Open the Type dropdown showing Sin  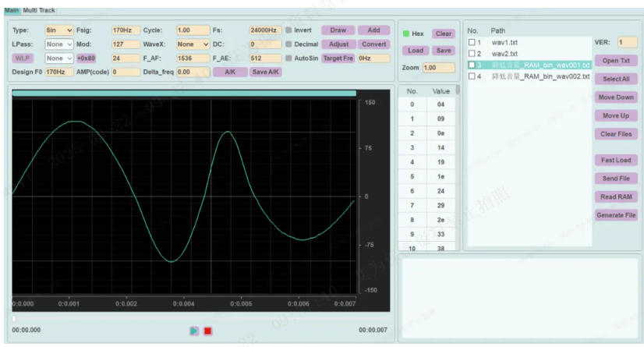pyautogui.click(x=58, y=30)
